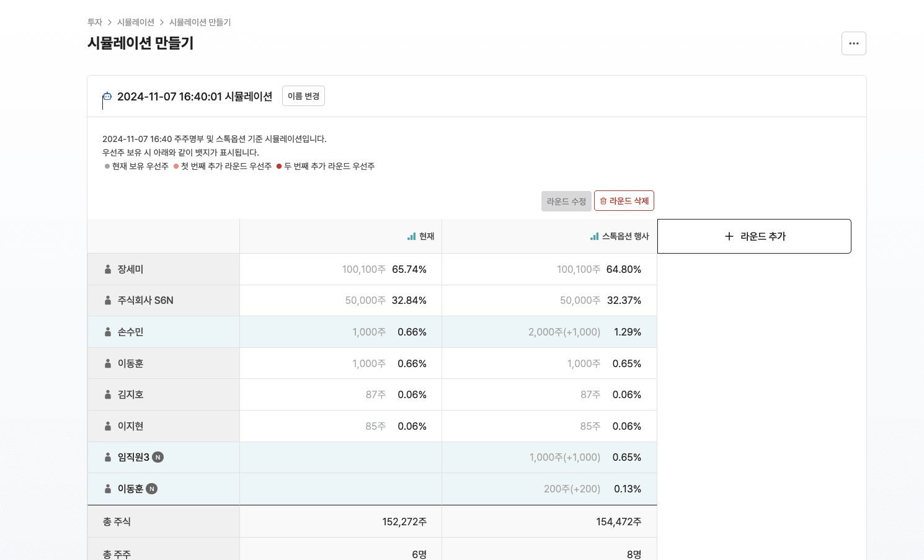Click the clock icon beside the simulation title
The width and height of the screenshot is (924, 560).
(107, 96)
